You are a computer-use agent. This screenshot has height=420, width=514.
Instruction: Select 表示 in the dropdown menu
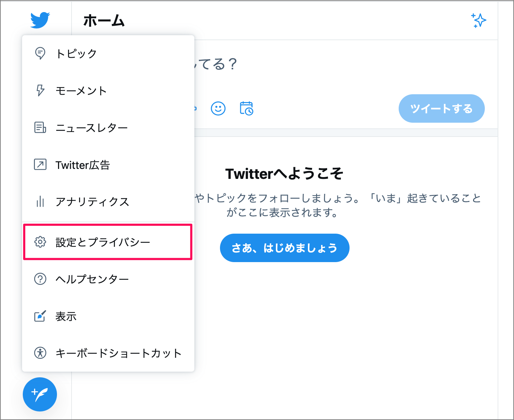pyautogui.click(x=65, y=316)
